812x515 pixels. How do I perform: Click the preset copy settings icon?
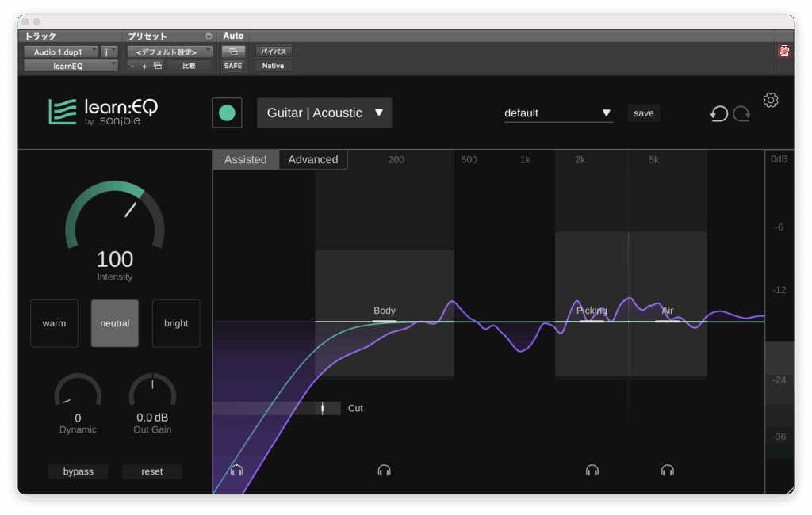158,66
